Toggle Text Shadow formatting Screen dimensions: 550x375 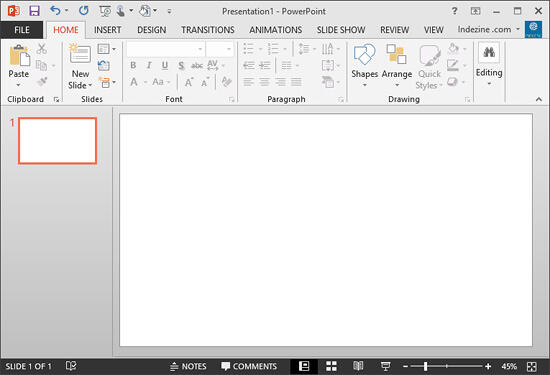[x=181, y=65]
